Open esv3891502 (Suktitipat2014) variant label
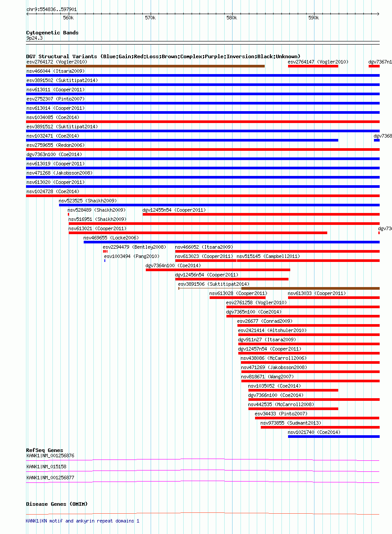Viewport: 392px width, 534px height. [x=62, y=80]
